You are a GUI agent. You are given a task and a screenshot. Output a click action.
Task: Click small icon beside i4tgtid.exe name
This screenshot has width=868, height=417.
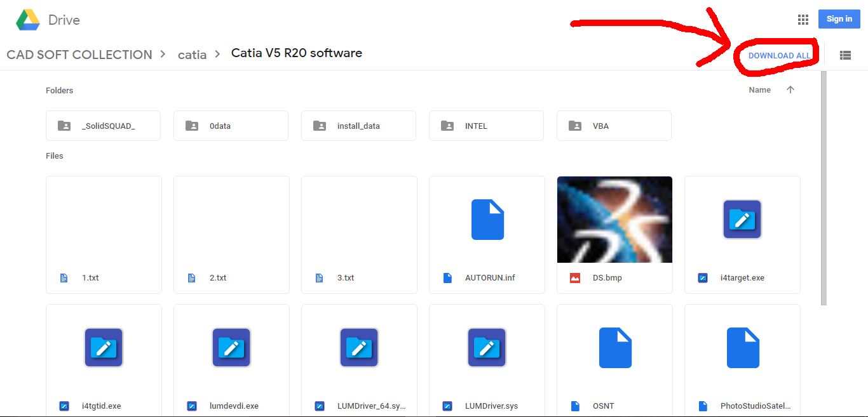click(64, 406)
